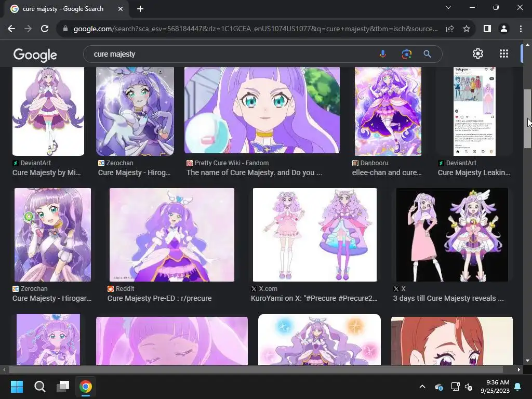Viewport: 532px width, 399px height.
Task: Open Task View on the taskbar
Action: coord(63,387)
